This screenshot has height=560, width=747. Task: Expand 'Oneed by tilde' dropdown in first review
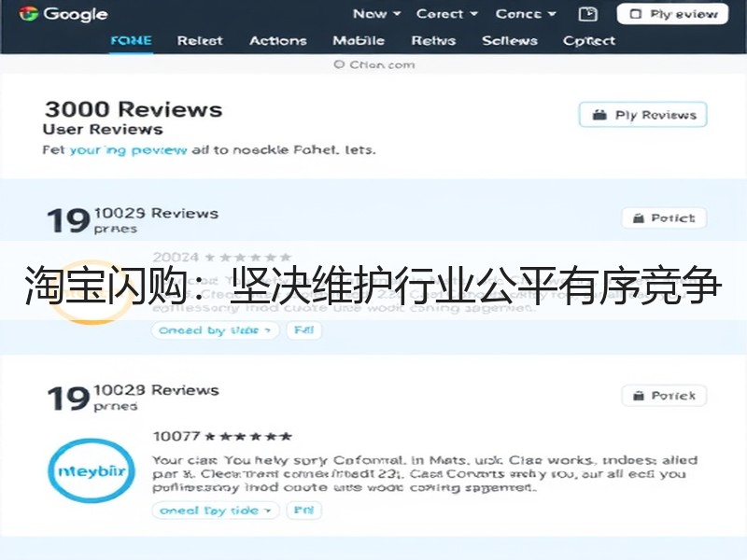(215, 330)
